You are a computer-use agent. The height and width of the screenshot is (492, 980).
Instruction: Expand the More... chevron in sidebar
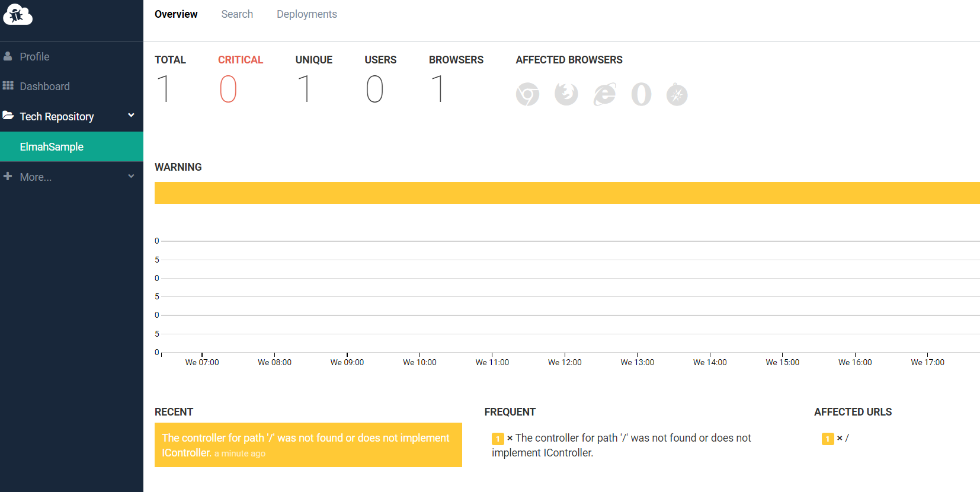click(x=131, y=176)
